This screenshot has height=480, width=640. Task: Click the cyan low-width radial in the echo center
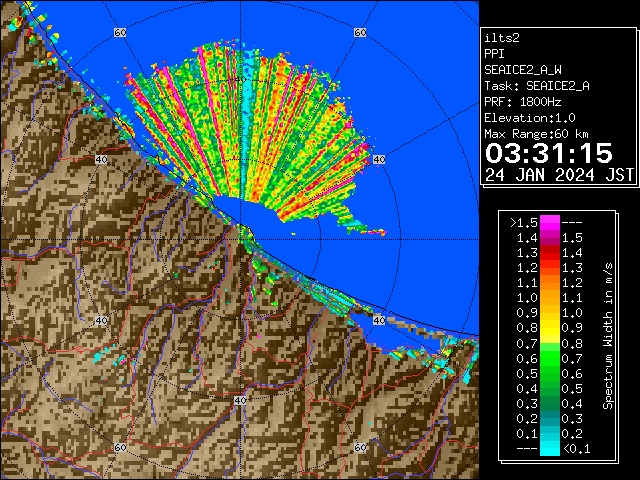coord(248,118)
